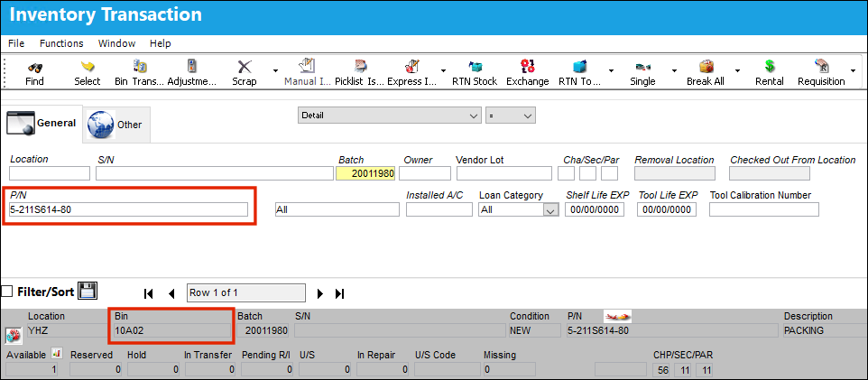The image size is (868, 380).
Task: Click the Installed A/C input field
Action: pos(439,209)
